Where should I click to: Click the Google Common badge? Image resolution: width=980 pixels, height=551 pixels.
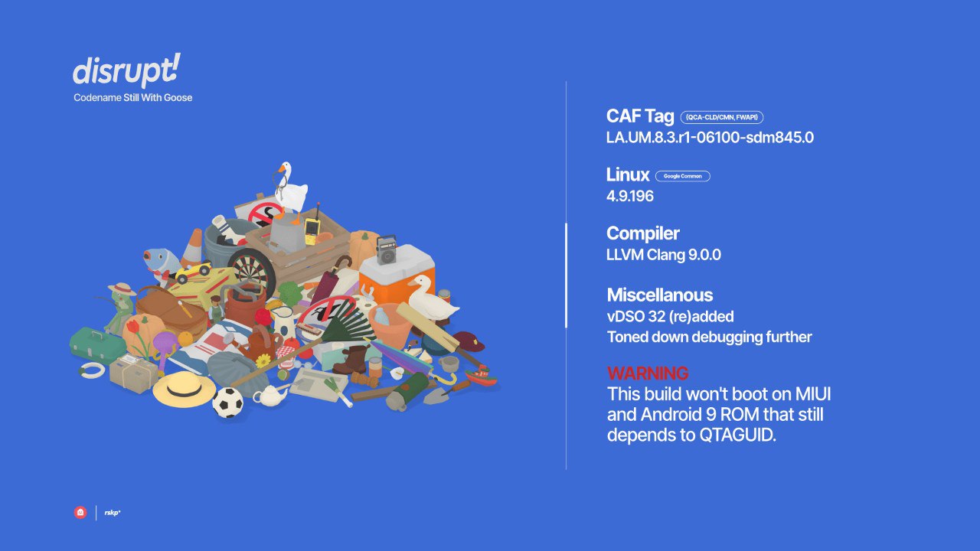pos(683,176)
